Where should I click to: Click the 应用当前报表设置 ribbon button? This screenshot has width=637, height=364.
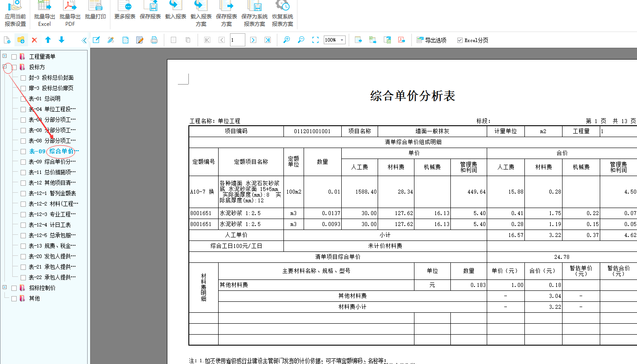coord(15,14)
